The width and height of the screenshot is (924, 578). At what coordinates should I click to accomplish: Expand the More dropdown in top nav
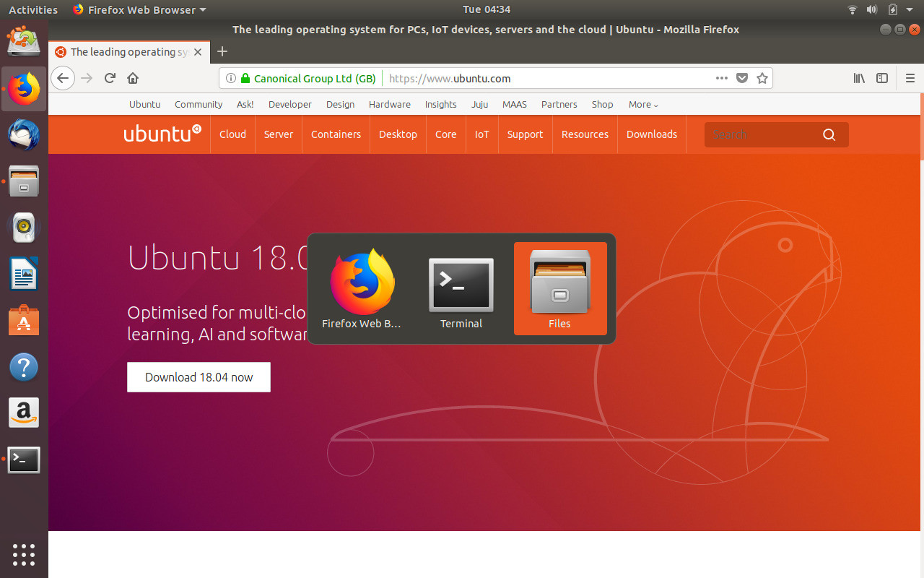pos(643,105)
